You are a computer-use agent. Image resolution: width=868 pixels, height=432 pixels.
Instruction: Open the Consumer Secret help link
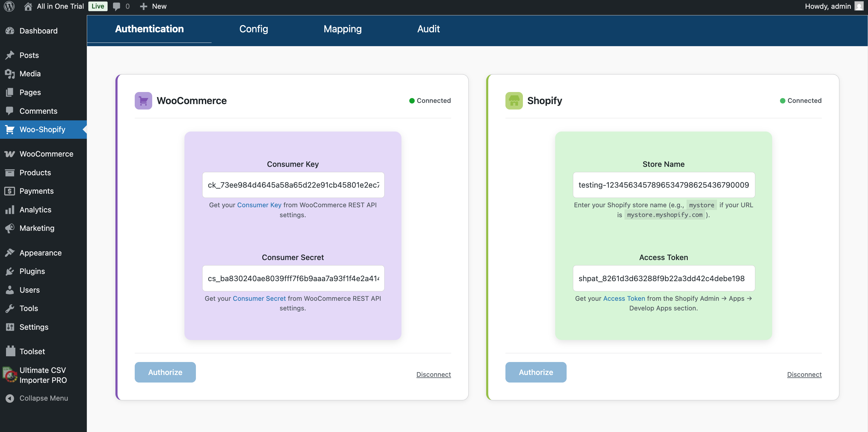(x=259, y=298)
